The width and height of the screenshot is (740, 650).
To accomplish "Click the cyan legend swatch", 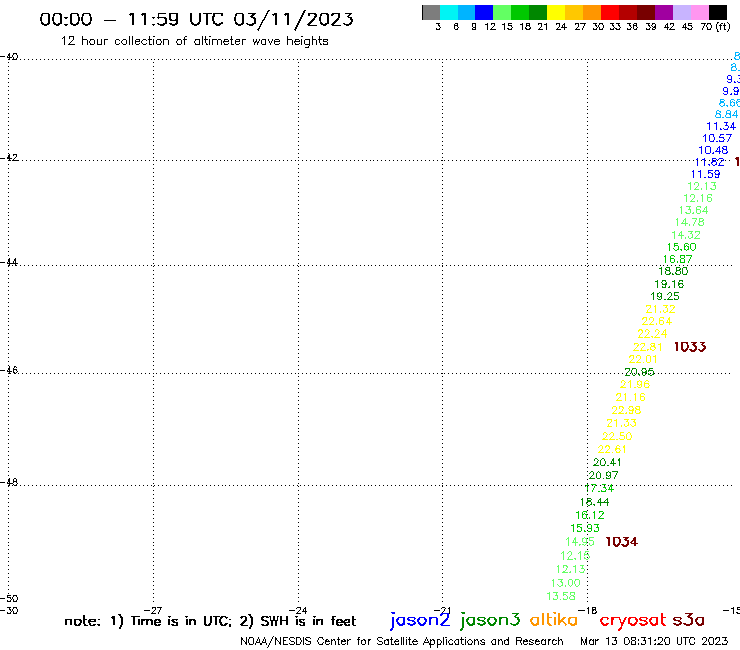I will pos(449,12).
